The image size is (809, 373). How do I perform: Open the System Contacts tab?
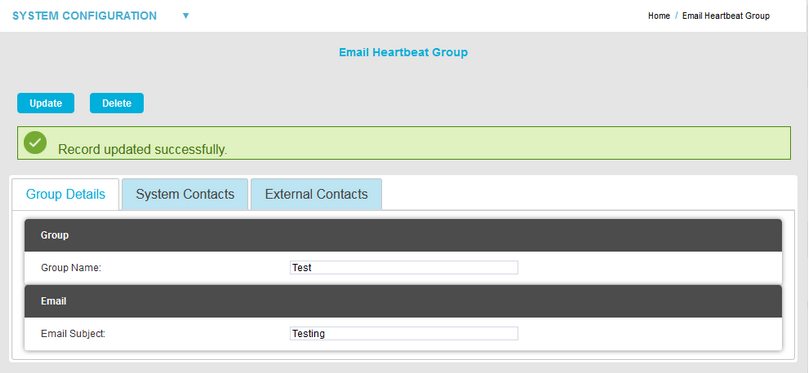[185, 194]
